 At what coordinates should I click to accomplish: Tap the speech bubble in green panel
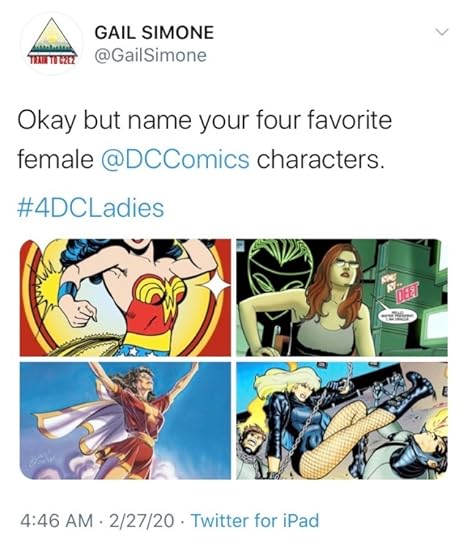click(398, 317)
